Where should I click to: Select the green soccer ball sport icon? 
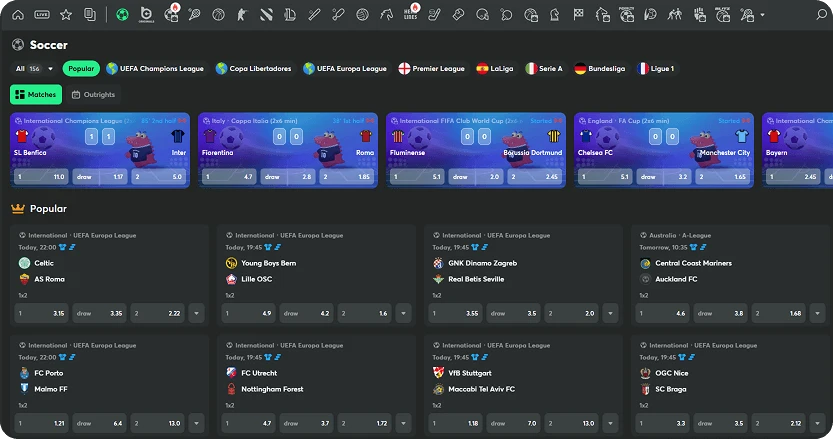(122, 15)
